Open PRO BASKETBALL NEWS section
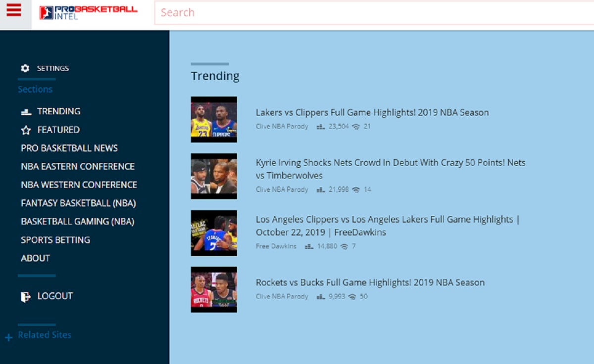Viewport: 594px width, 364px height. [69, 148]
